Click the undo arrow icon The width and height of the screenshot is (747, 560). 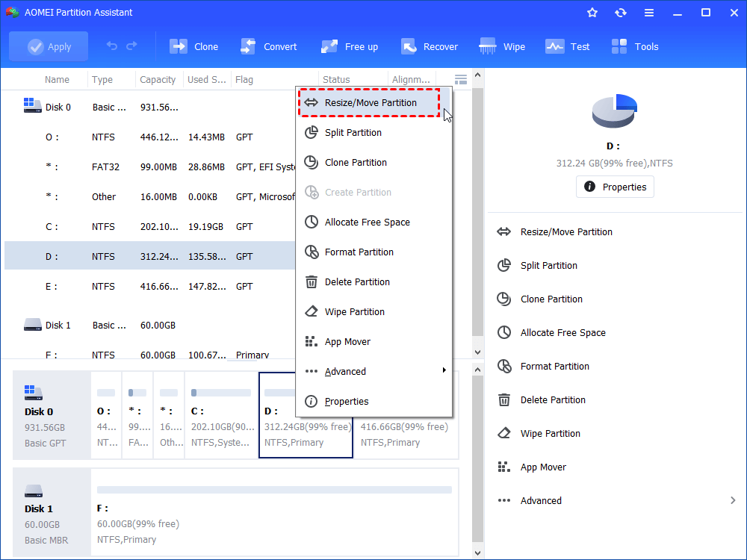point(112,46)
